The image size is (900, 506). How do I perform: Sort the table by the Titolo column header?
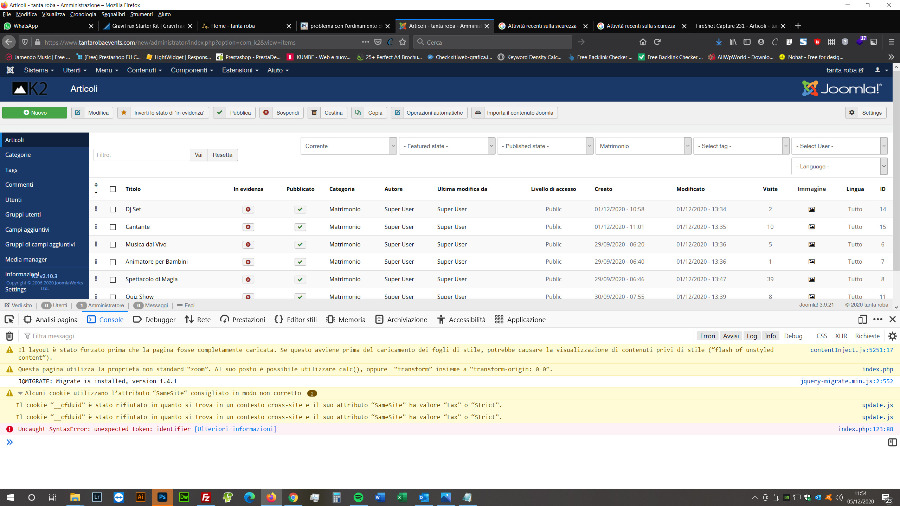pyautogui.click(x=133, y=189)
